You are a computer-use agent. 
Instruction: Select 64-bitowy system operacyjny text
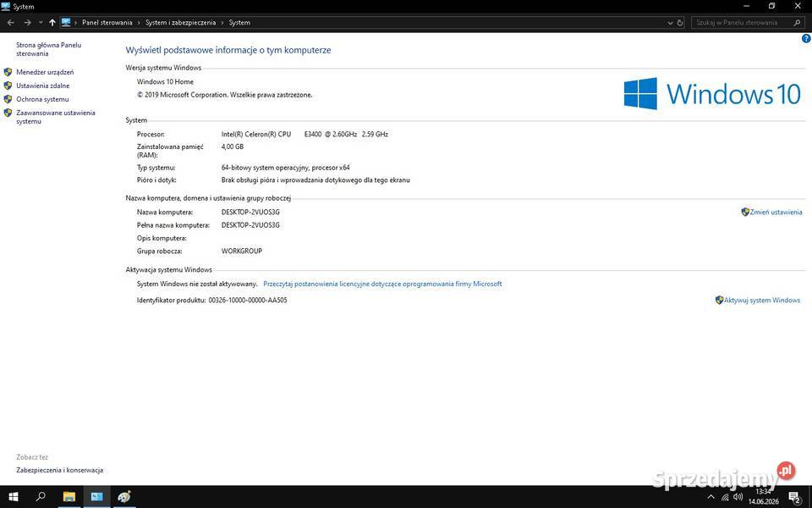click(285, 168)
